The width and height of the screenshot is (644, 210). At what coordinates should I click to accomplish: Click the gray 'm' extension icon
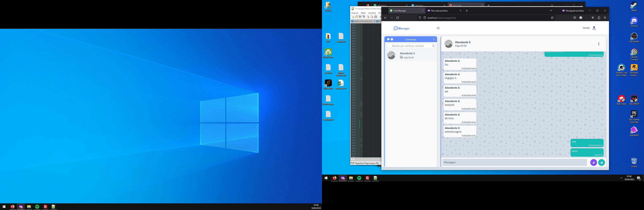tap(581, 18)
